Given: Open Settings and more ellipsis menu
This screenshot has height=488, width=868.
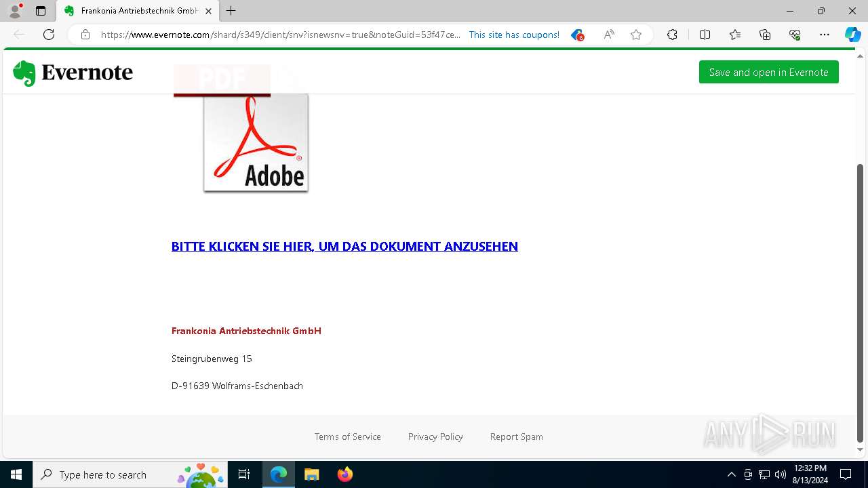Looking at the screenshot, I should click(825, 35).
